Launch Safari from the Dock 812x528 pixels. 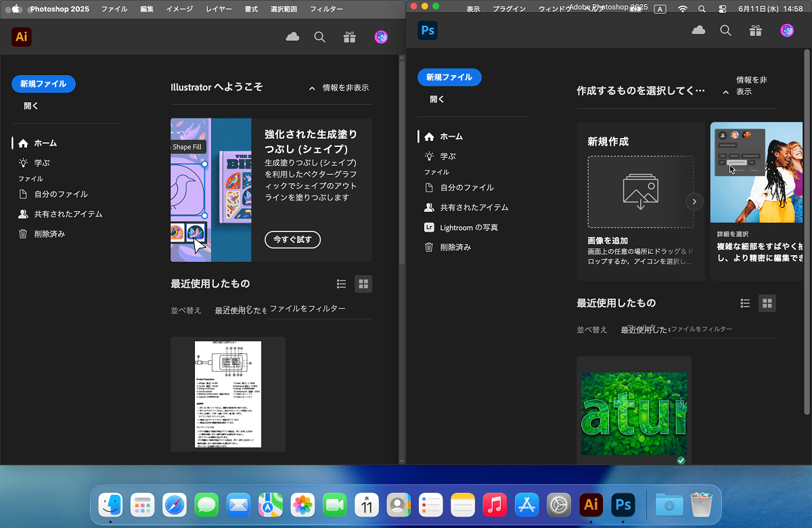coord(174,505)
